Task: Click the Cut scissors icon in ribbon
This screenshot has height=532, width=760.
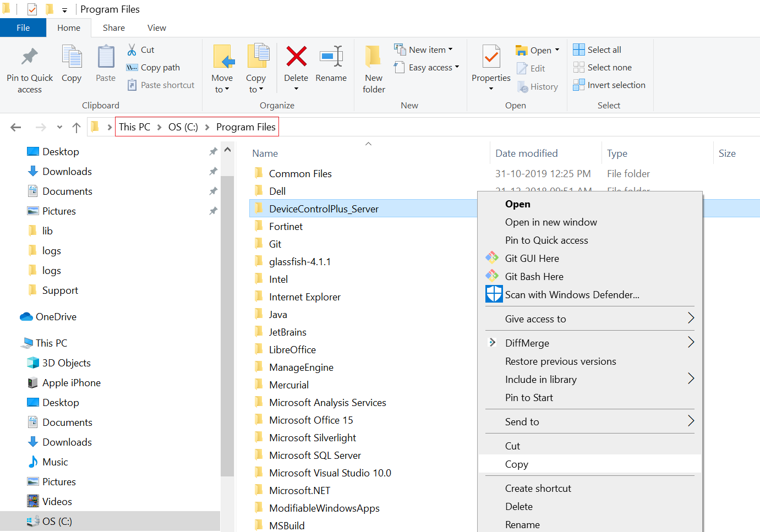Action: (x=132, y=50)
